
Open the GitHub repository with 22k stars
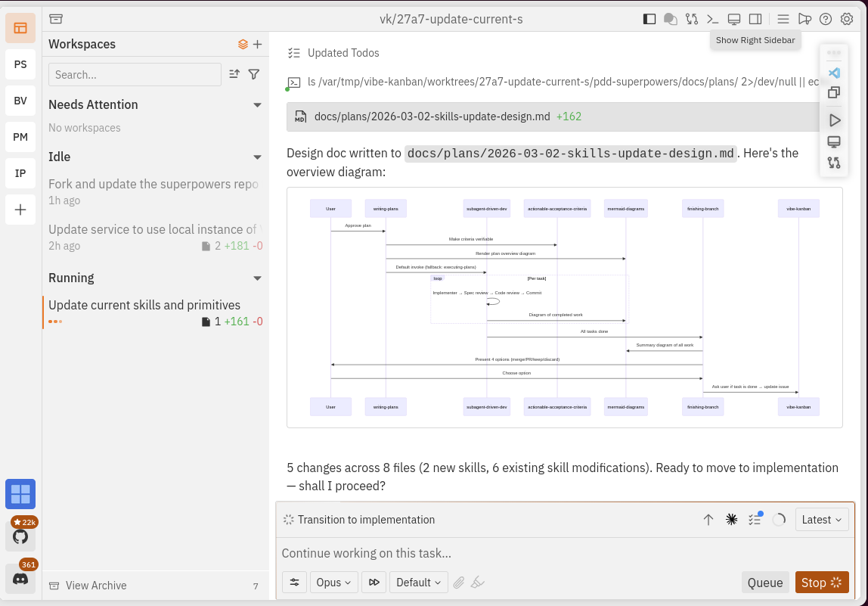20,535
